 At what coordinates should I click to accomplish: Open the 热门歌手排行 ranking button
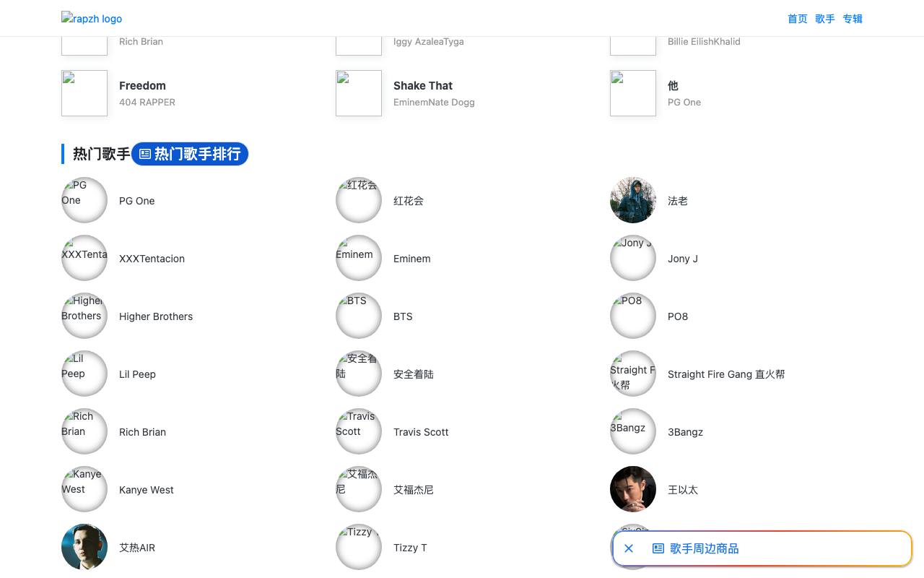coord(190,154)
